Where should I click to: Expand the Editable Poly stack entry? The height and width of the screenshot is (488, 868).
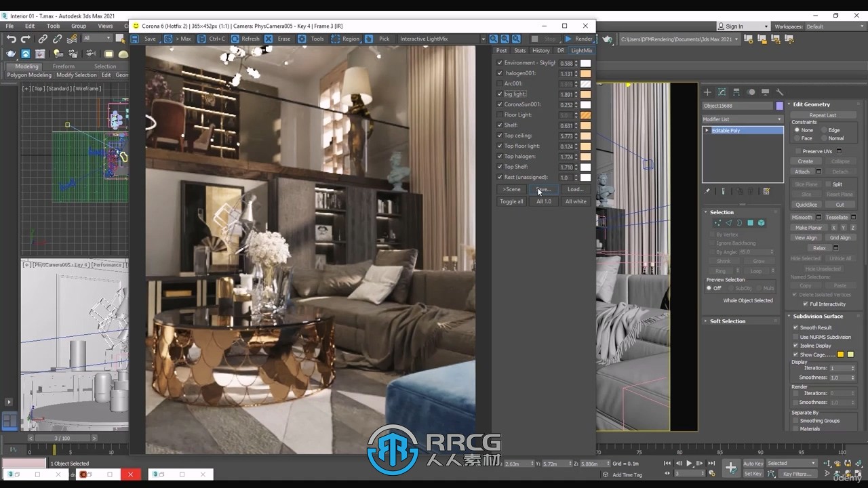click(x=707, y=130)
